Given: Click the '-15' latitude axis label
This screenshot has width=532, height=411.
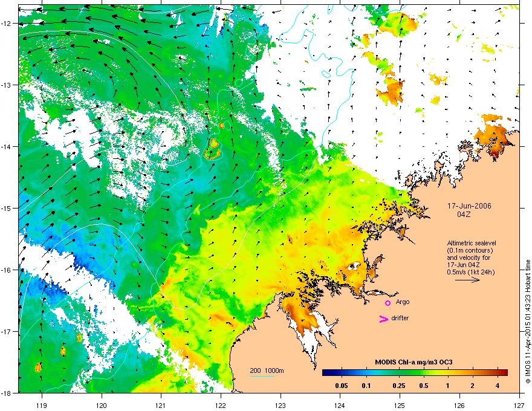Looking at the screenshot, I should click(7, 208).
